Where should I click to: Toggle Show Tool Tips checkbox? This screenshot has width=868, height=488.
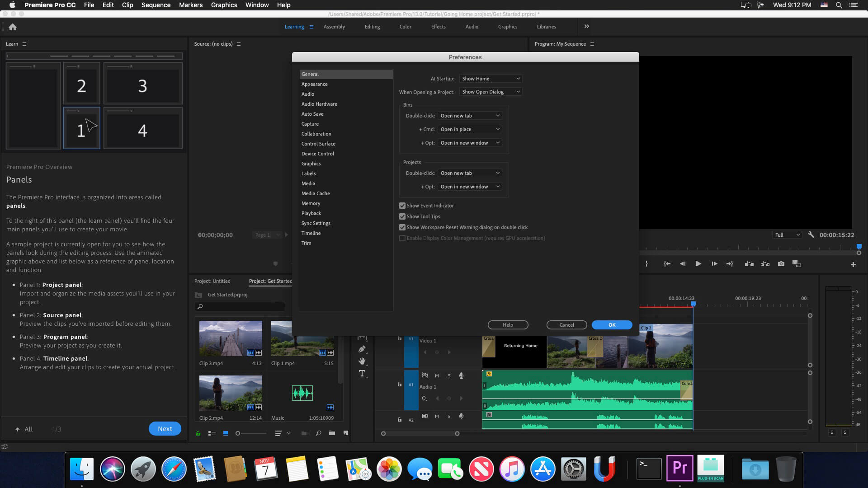click(402, 216)
